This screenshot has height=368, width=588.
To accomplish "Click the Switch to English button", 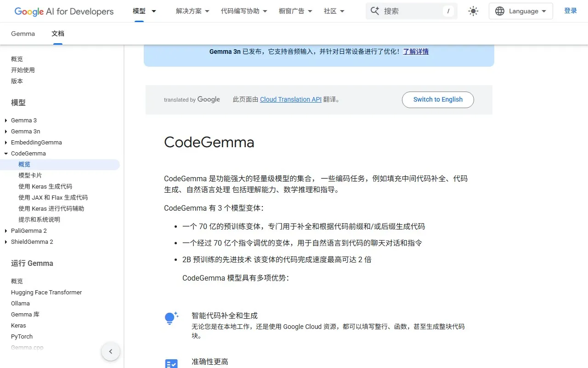I will [437, 99].
